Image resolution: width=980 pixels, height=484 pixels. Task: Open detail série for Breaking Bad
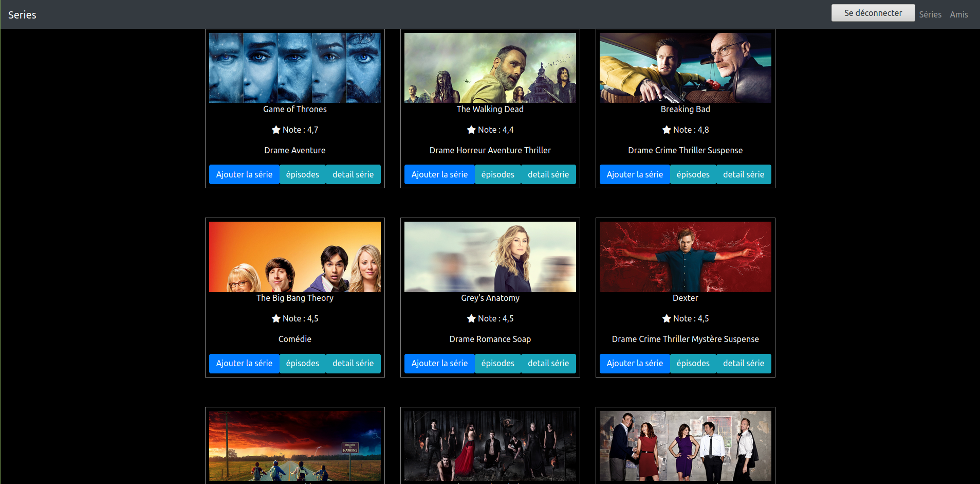[744, 174]
